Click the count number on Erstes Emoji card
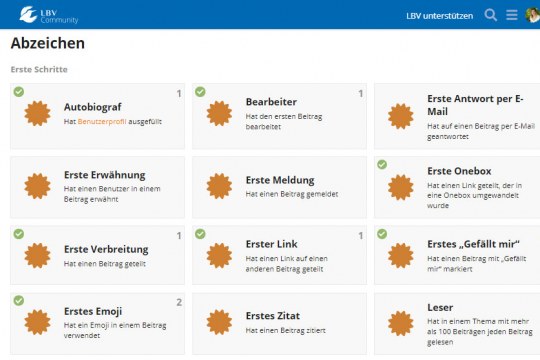 coord(179,302)
